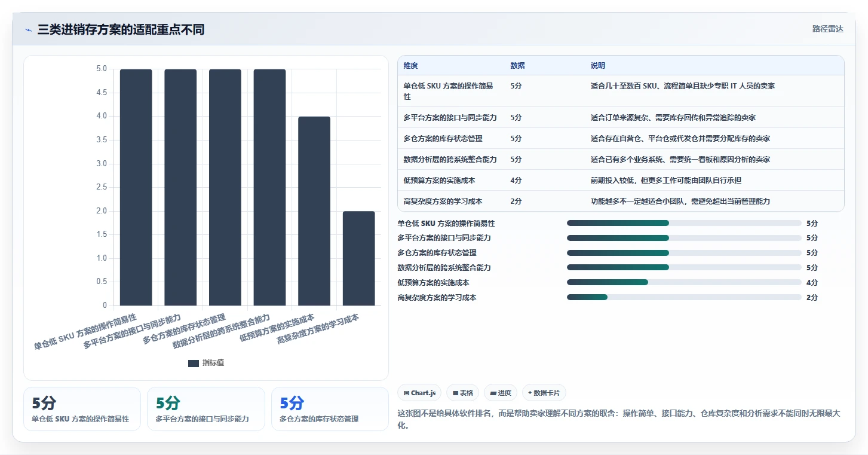The width and height of the screenshot is (868, 455).
Task: Click the 2分 score beside the progress list
Action: pos(812,297)
